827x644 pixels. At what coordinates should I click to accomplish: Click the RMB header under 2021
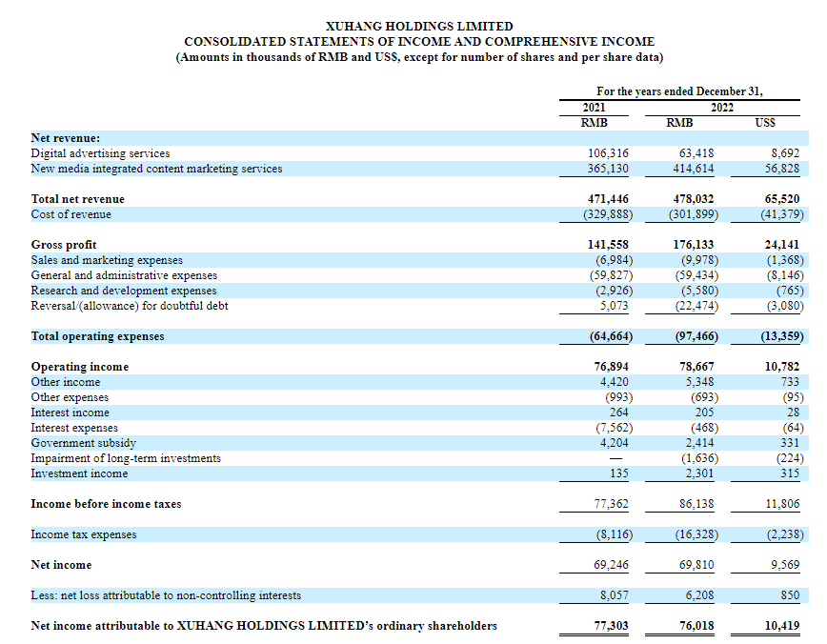[x=594, y=122]
